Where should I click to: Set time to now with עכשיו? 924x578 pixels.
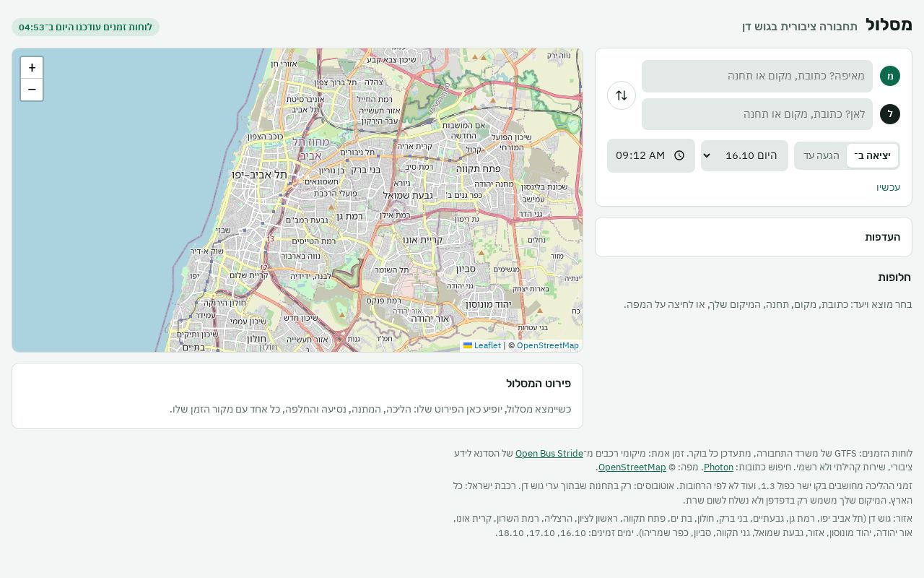[889, 187]
